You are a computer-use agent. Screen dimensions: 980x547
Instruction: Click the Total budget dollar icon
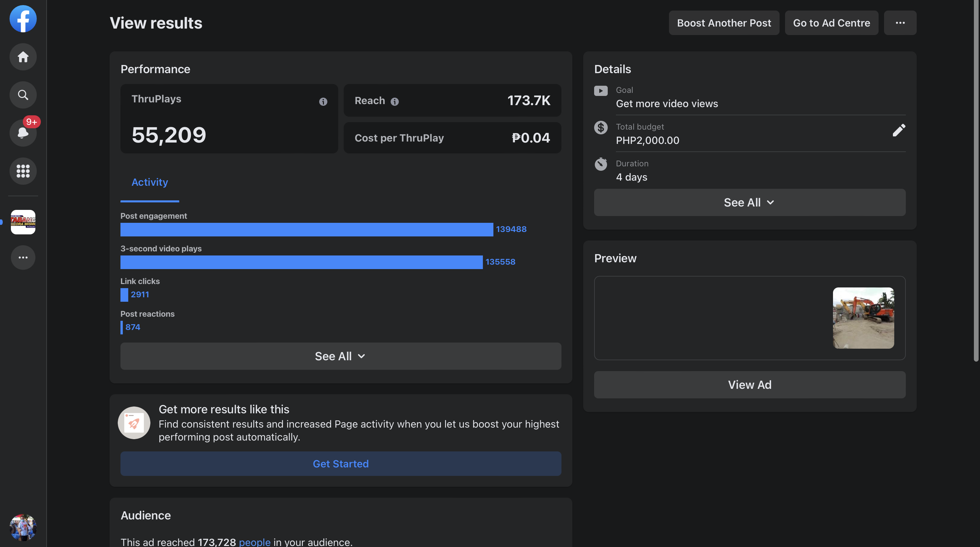[x=601, y=128]
